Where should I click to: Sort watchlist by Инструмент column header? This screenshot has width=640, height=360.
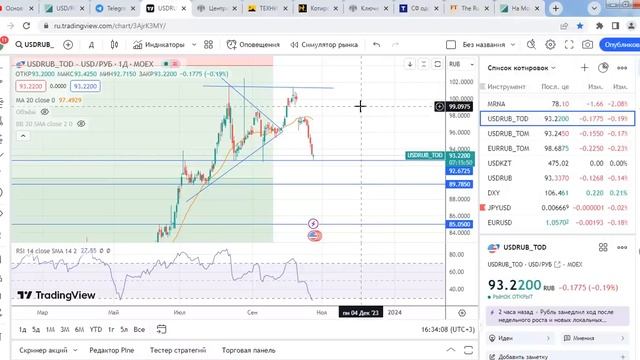506,87
